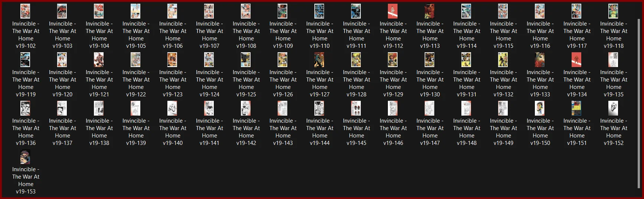Image resolution: width=644 pixels, height=199 pixels.
Task: Select the v19-146 image icon
Action: click(x=393, y=108)
